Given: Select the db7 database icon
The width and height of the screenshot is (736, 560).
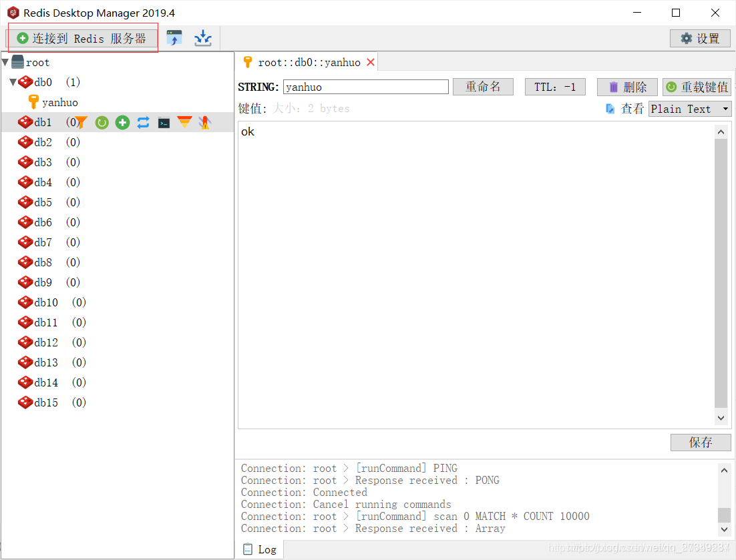Looking at the screenshot, I should (x=25, y=242).
